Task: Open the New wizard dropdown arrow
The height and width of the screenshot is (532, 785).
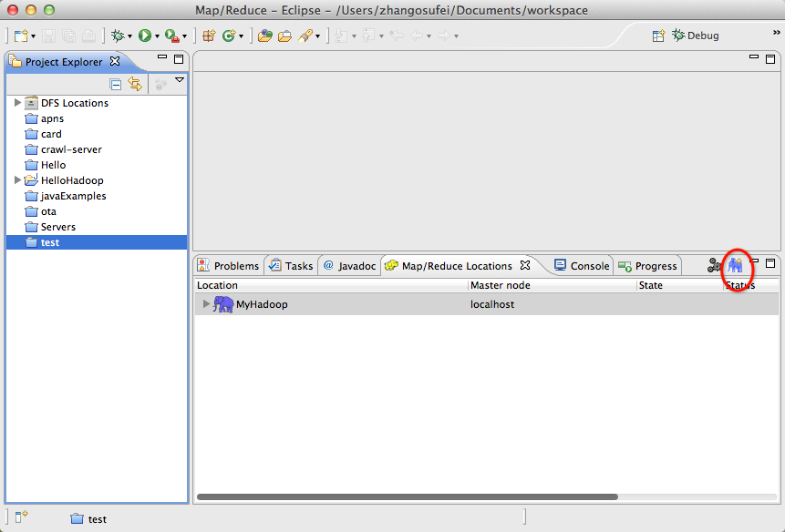Action: [x=33, y=36]
